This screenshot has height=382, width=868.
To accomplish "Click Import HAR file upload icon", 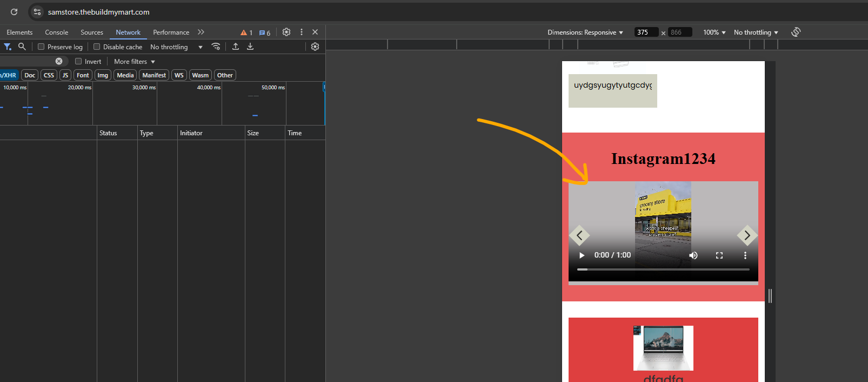I will [x=236, y=47].
